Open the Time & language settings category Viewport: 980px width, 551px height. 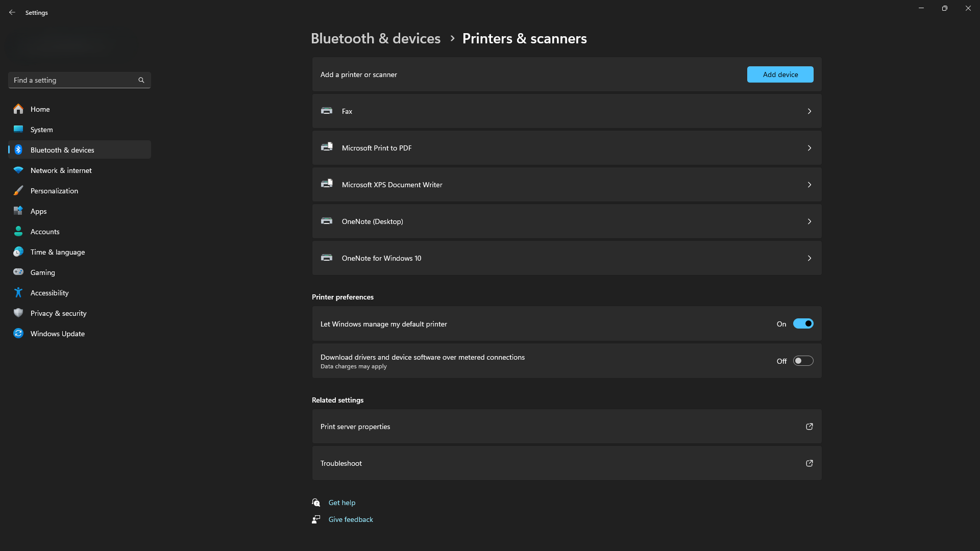[58, 252]
